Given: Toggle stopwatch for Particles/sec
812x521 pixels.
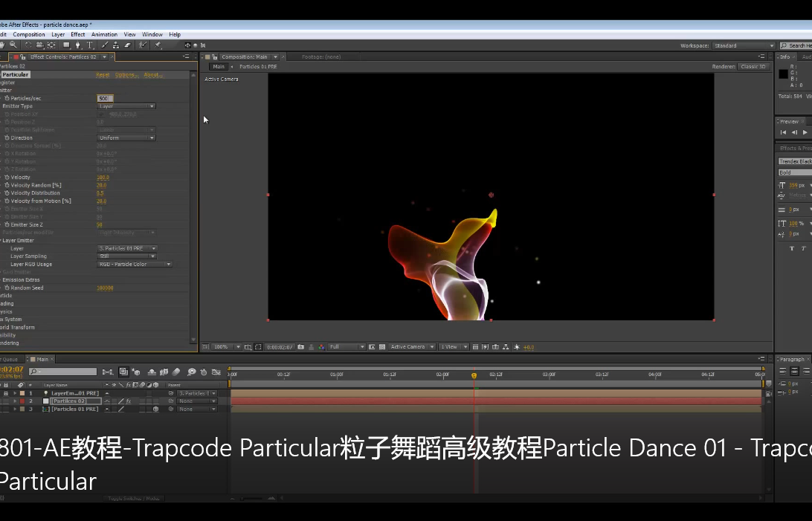Looking at the screenshot, I should point(7,98).
